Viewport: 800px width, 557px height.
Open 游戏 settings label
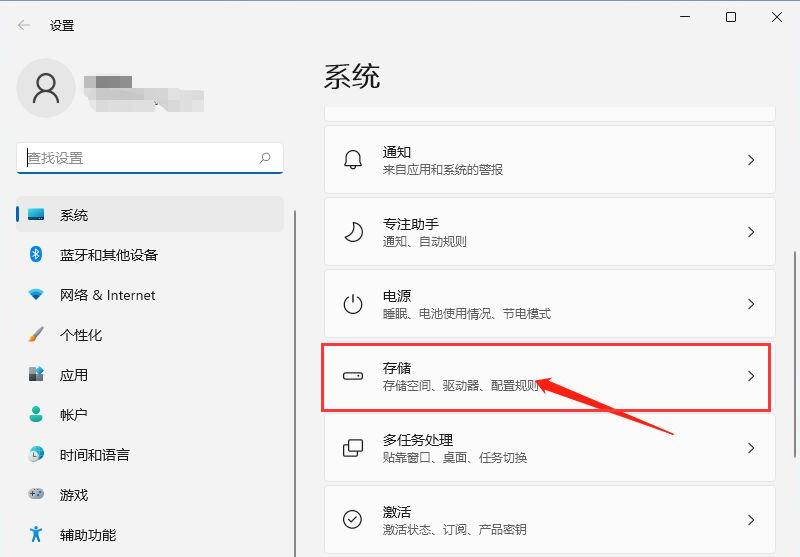coord(73,494)
